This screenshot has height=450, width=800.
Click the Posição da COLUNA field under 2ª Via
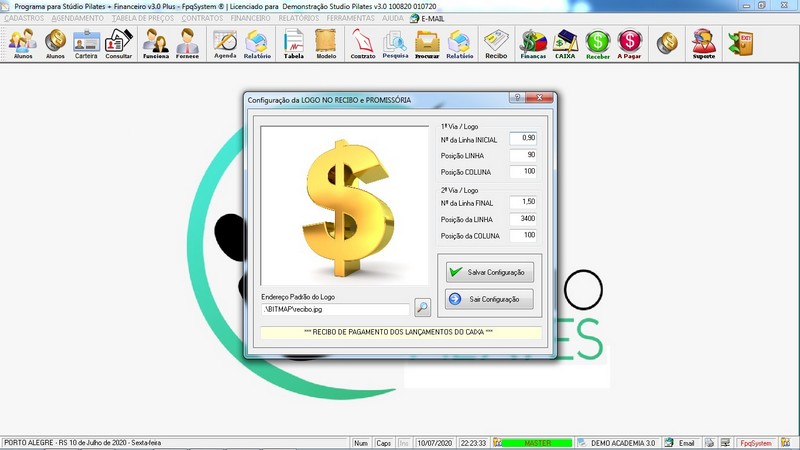(523, 235)
